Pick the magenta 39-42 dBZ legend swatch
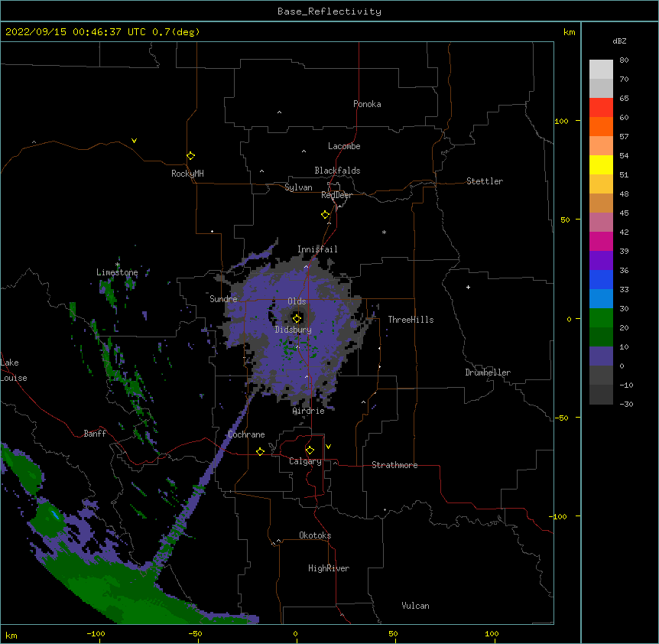This screenshot has width=659, height=644. point(601,241)
